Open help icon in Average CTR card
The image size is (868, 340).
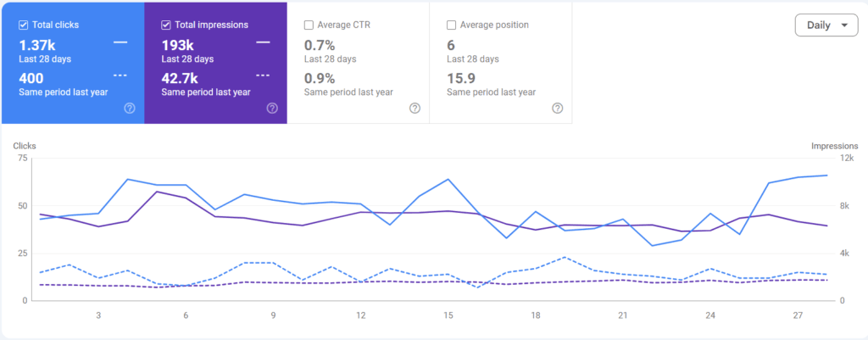tap(415, 108)
